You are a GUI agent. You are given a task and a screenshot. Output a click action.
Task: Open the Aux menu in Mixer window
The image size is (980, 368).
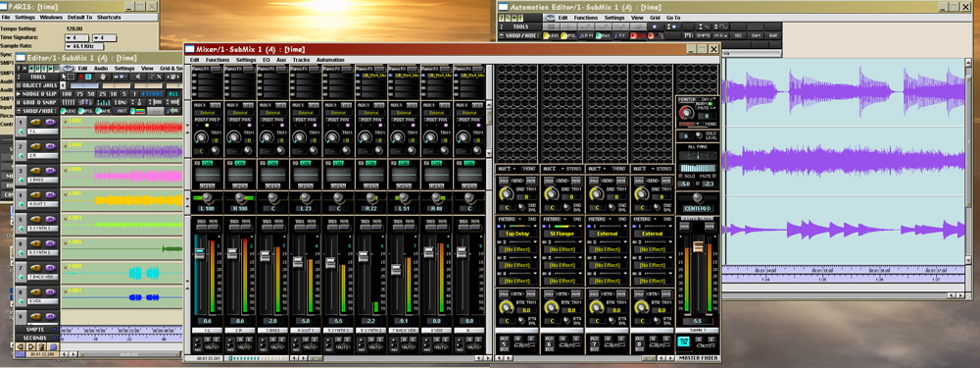(281, 60)
